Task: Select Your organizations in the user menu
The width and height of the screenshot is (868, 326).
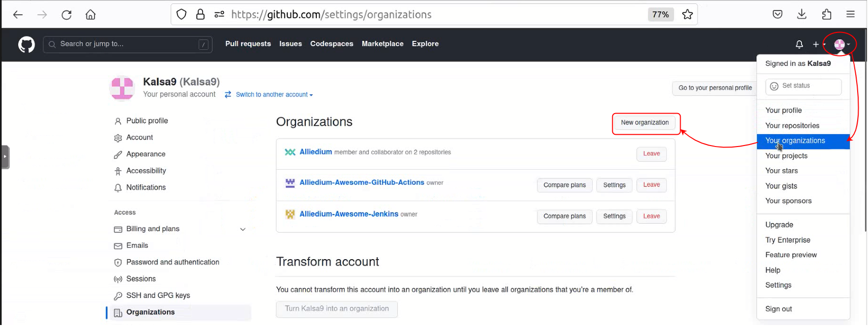Action: click(x=803, y=141)
